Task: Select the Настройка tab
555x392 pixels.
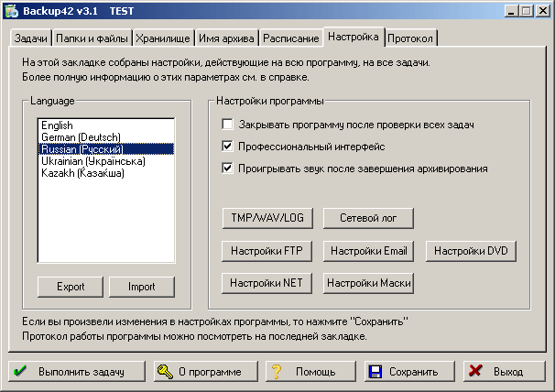Action: (x=354, y=37)
